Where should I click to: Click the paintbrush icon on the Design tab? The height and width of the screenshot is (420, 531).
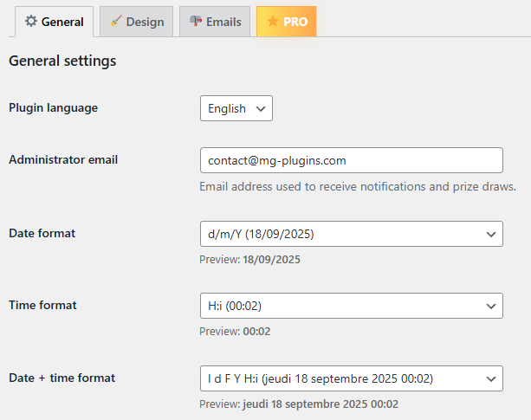(x=115, y=22)
